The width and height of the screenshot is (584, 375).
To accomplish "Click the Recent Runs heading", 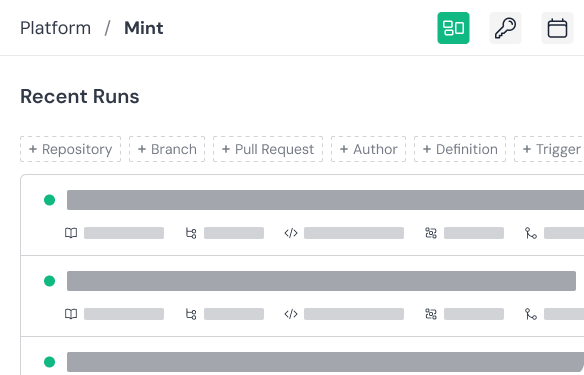I will 80,96.
